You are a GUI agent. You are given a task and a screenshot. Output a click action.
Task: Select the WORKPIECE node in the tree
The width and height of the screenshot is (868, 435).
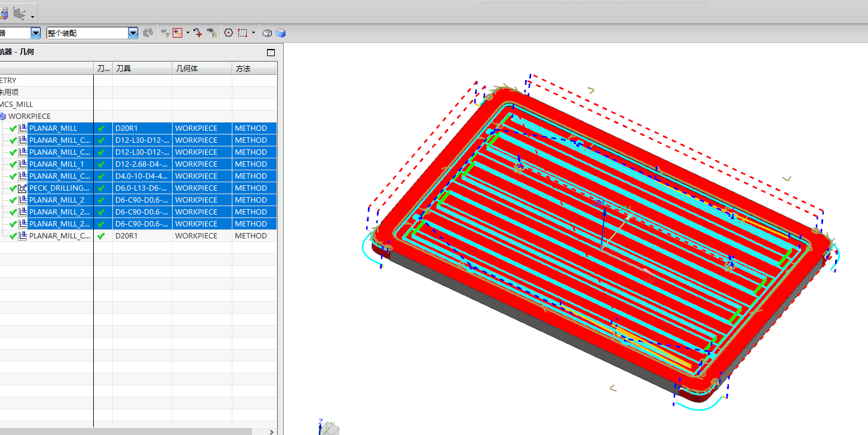click(29, 117)
